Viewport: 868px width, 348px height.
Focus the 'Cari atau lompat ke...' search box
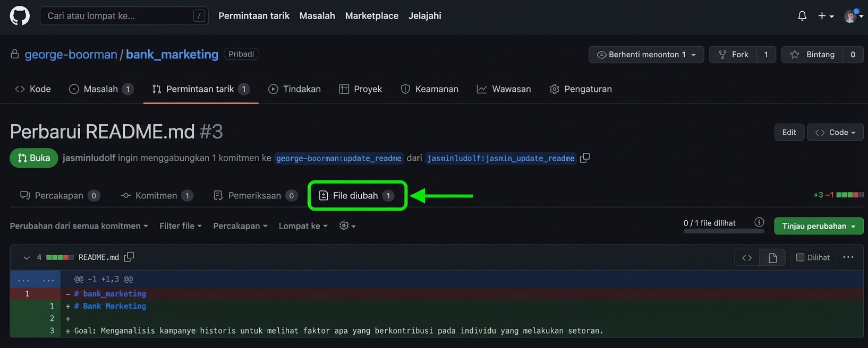(x=124, y=16)
